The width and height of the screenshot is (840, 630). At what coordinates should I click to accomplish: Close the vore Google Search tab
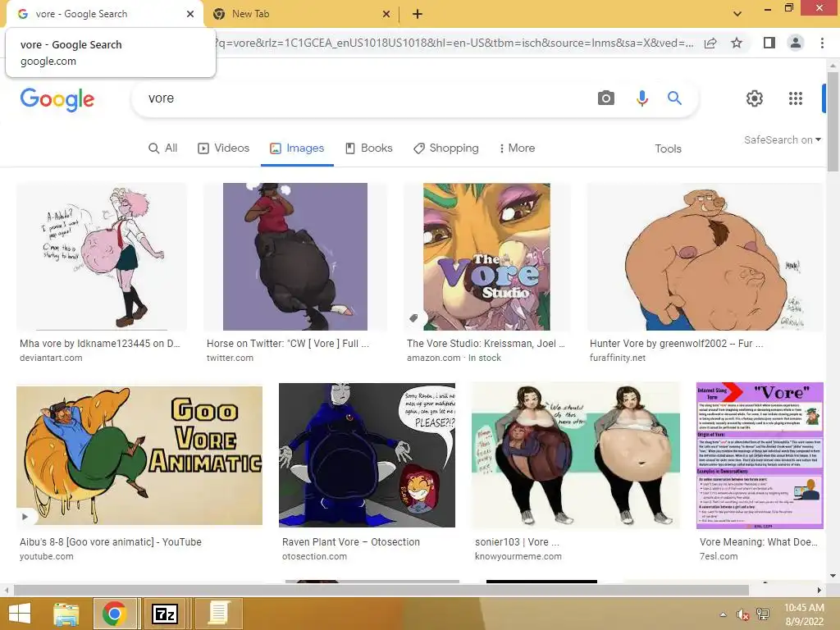pos(190,14)
